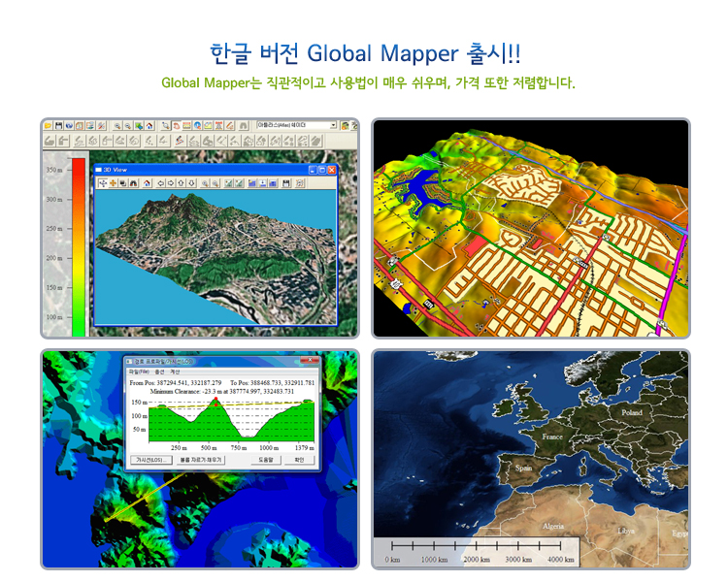
Task: Click the distance scale bar on Europe map
Action: point(477,551)
